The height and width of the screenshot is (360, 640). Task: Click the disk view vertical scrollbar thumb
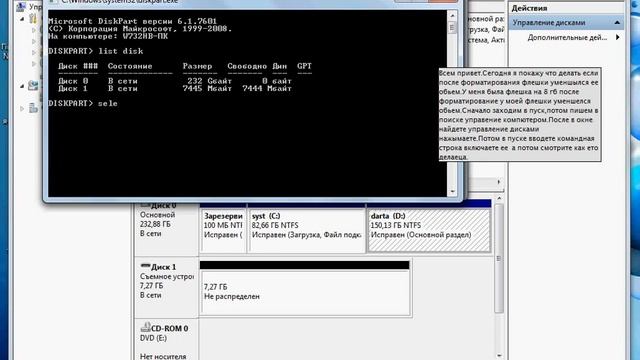pos(499,258)
